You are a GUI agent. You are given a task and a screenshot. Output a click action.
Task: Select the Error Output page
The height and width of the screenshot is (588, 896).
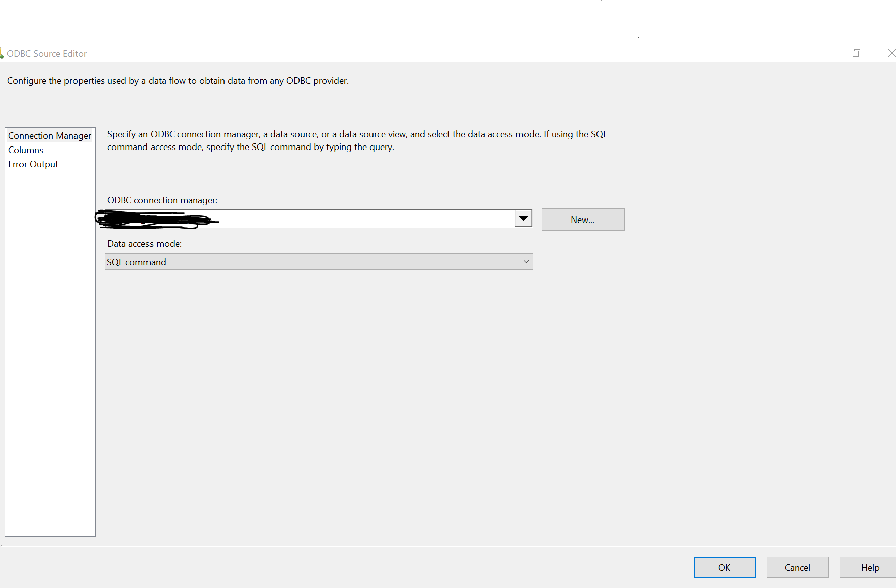pos(33,164)
